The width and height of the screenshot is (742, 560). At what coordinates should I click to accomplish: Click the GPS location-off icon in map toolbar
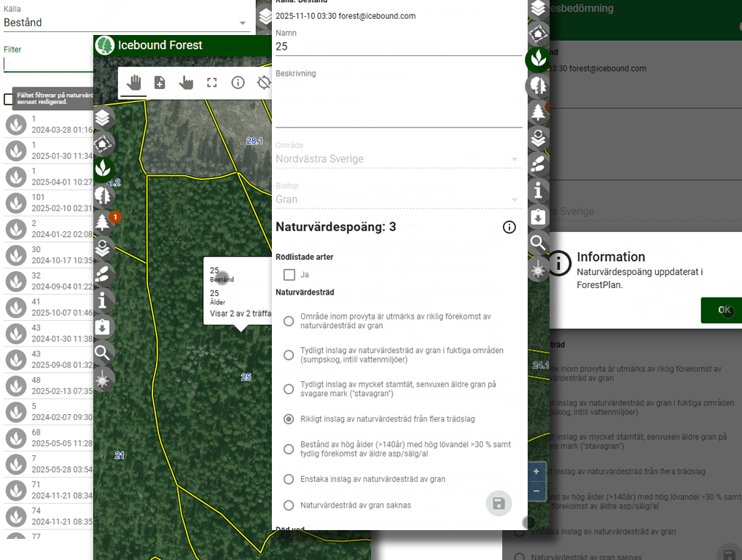coord(263,83)
